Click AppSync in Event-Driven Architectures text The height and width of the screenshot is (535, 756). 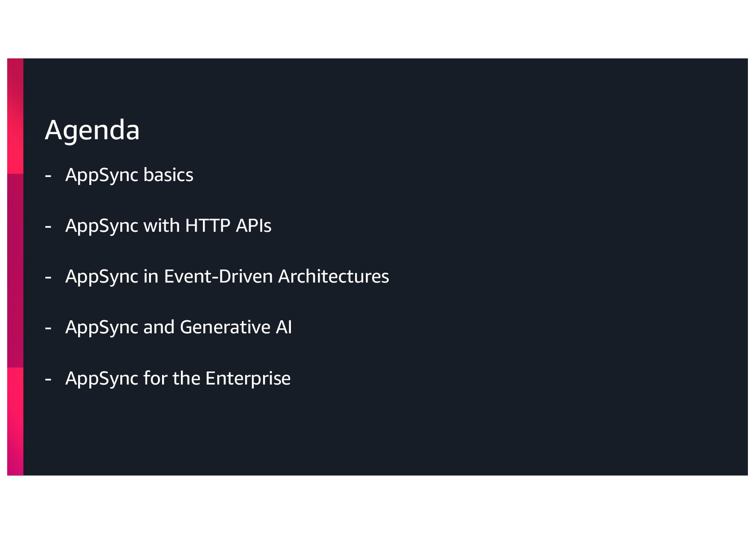tap(227, 276)
